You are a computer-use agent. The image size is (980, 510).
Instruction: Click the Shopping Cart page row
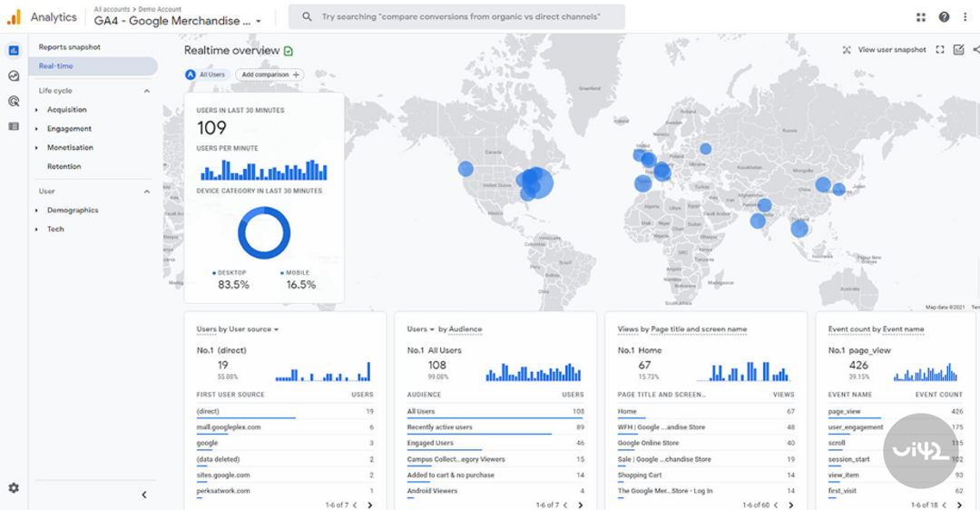706,475
